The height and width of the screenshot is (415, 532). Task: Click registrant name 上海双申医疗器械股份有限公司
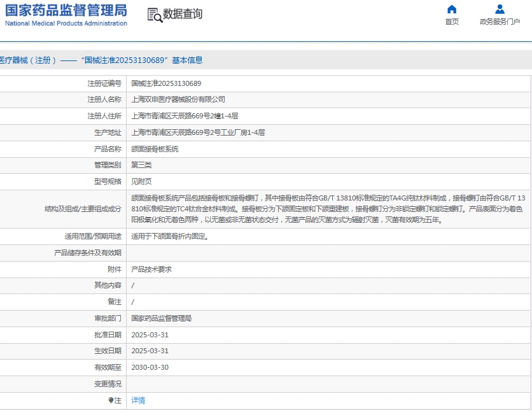click(178, 99)
